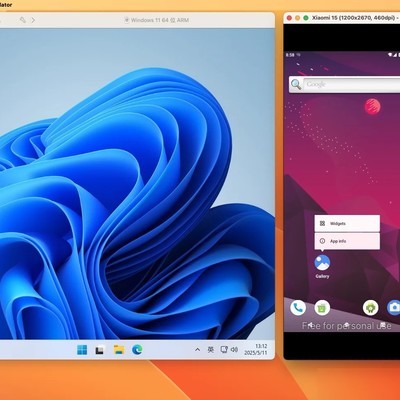
Task: Open the Android settings robot app in dock
Action: 370,308
